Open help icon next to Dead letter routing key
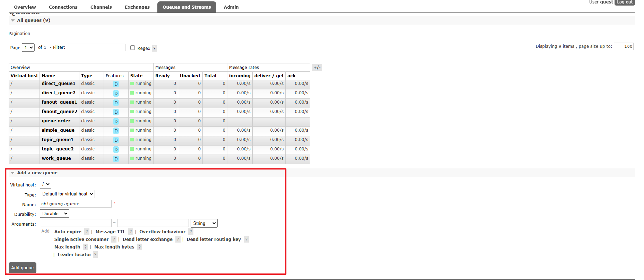644x280 pixels. pyautogui.click(x=246, y=239)
